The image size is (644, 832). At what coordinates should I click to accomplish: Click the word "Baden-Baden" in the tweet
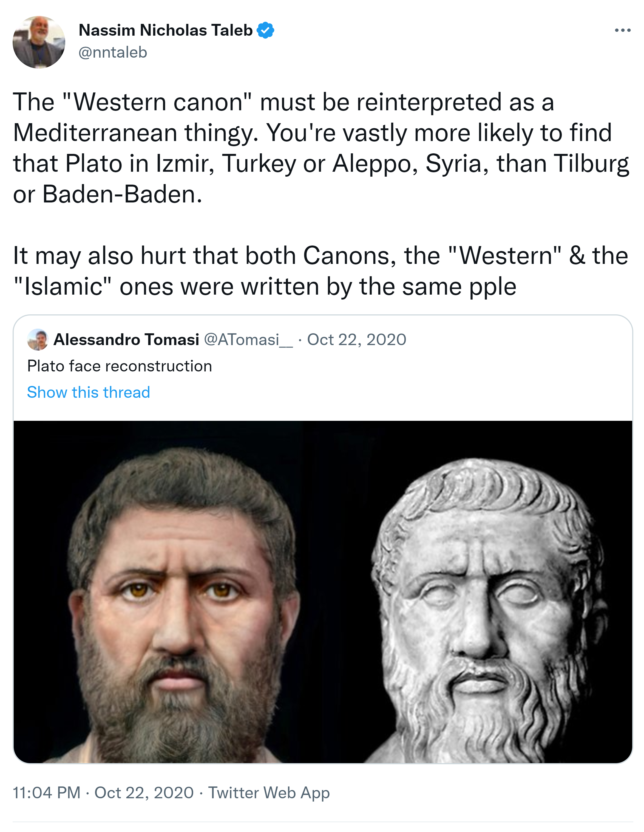coord(122,194)
